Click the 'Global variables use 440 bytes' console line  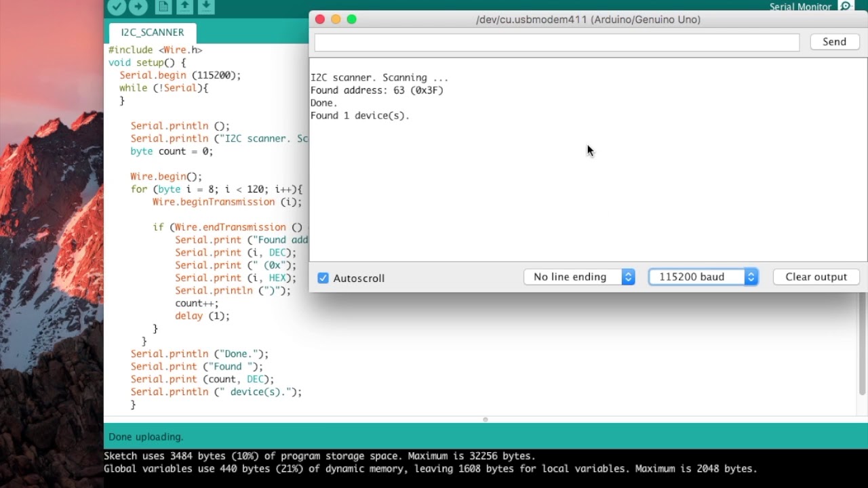pos(430,469)
